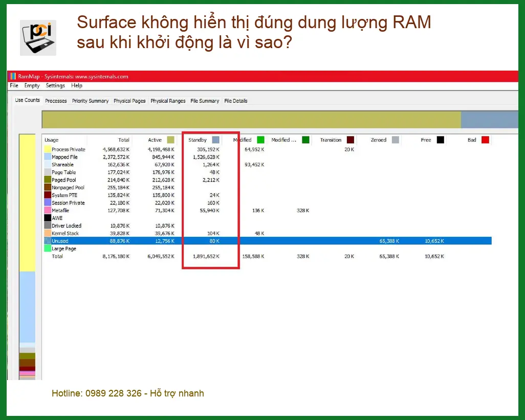Viewport: 525px width, 420px height.
Task: Click the Kernel Stack peach swatch
Action: 48,233
